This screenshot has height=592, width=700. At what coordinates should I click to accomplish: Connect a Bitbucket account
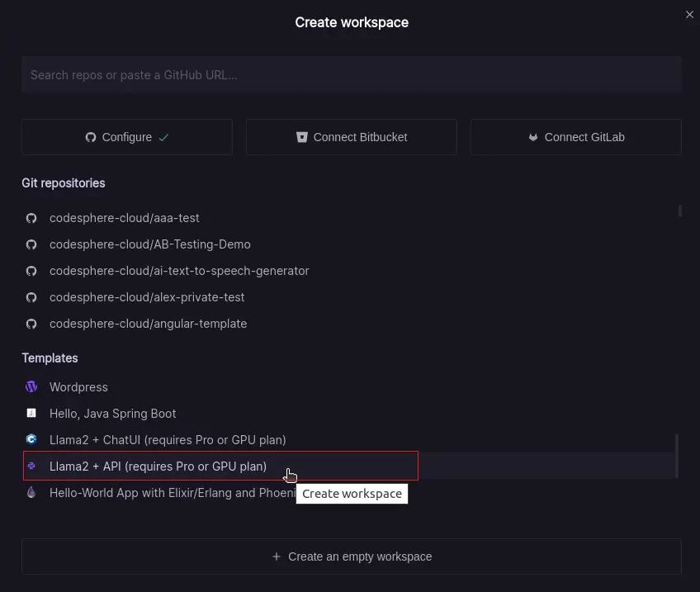351,137
